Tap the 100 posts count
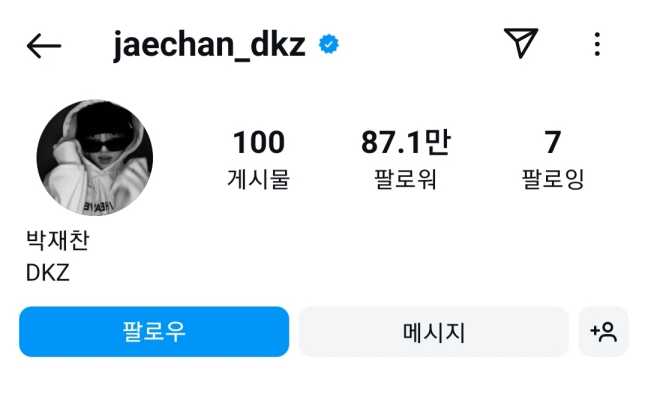Image resolution: width=648 pixels, height=400 pixels. 259,142
